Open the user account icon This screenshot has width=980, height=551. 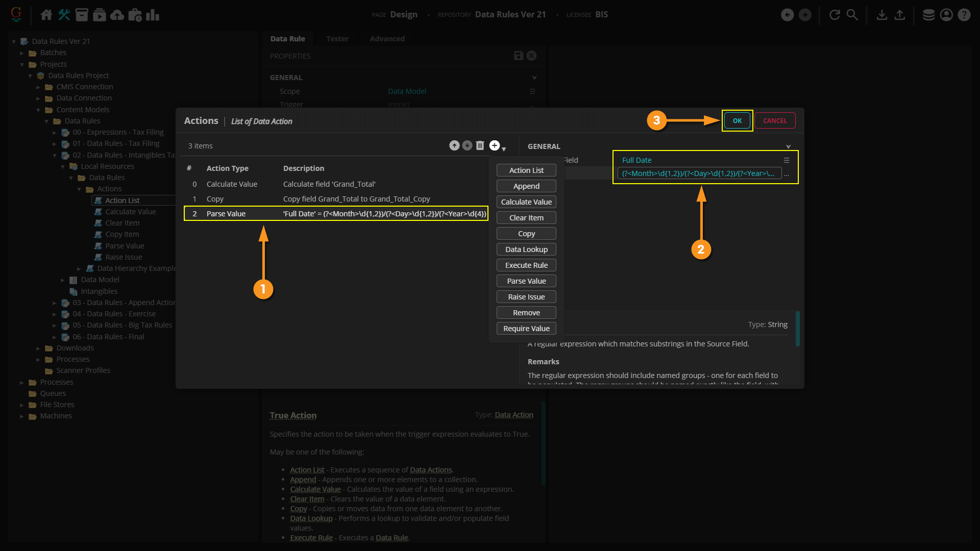(946, 15)
